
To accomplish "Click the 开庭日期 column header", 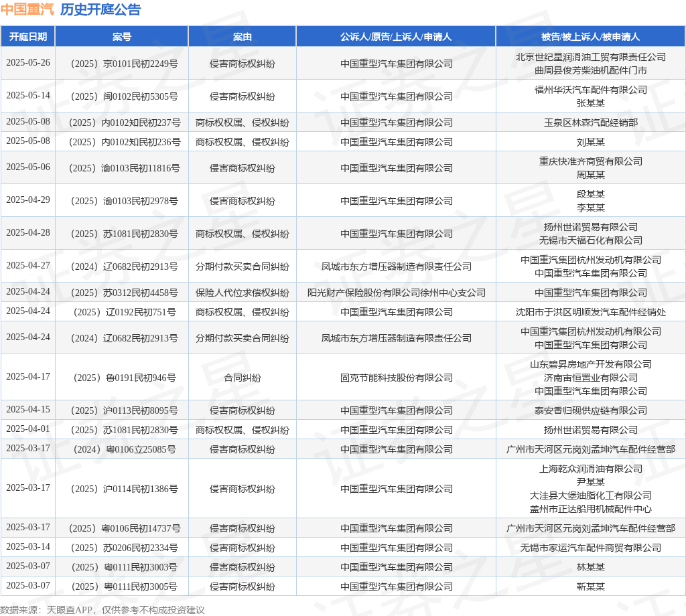I will (28, 37).
